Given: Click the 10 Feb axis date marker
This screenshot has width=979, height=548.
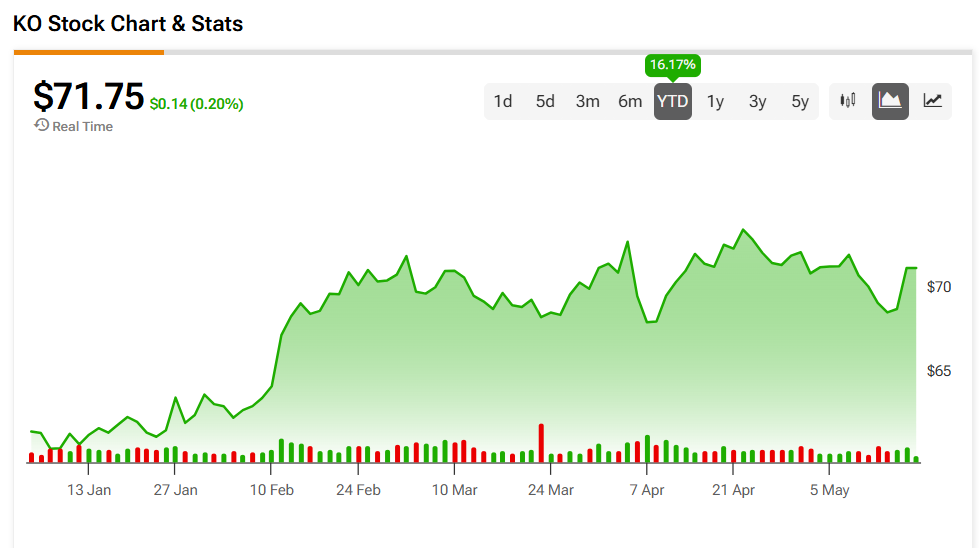Looking at the screenshot, I should (x=272, y=490).
